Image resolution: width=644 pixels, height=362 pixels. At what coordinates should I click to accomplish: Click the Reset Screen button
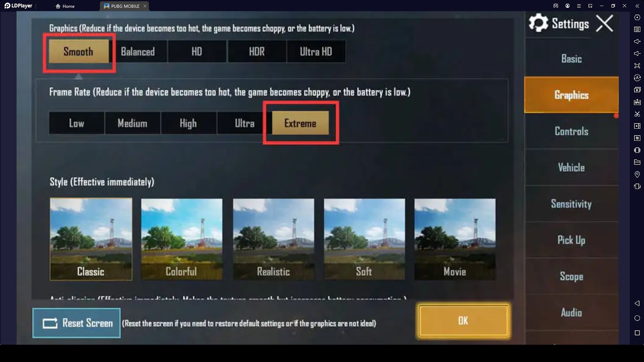76,323
